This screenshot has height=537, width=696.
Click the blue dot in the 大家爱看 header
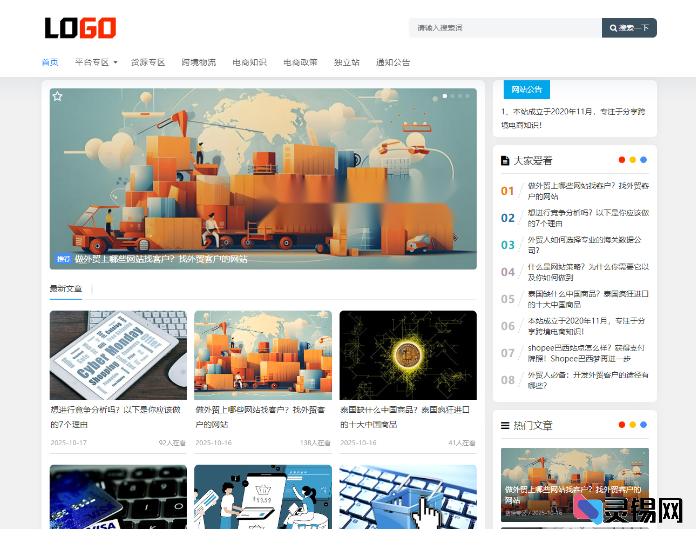643,160
